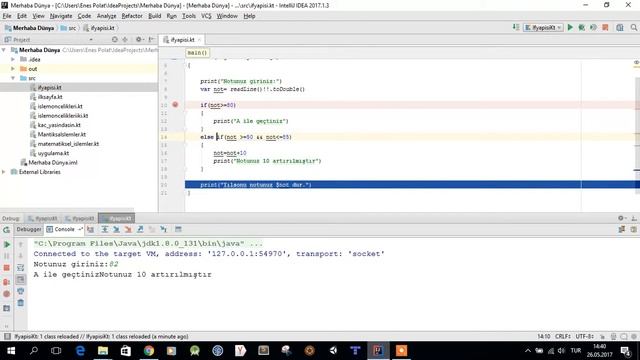This screenshot has height=360, width=640.
Task: Click Step Into in the debugger toolbar
Action: tap(116, 229)
